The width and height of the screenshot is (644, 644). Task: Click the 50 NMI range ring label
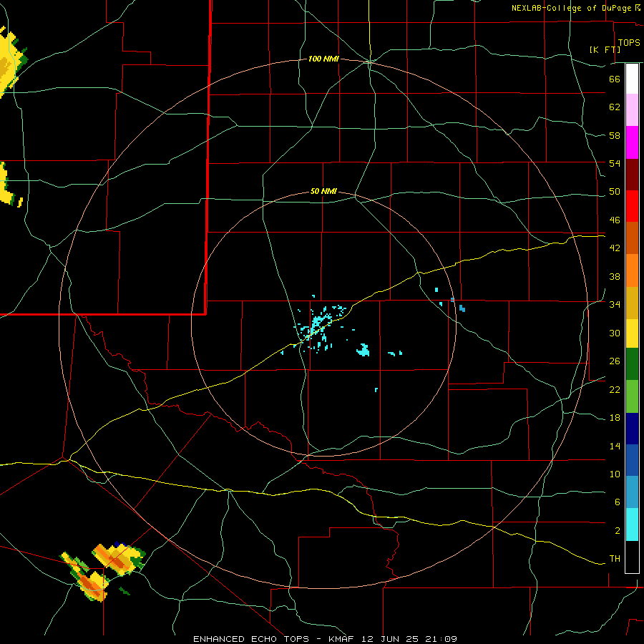tap(323, 191)
